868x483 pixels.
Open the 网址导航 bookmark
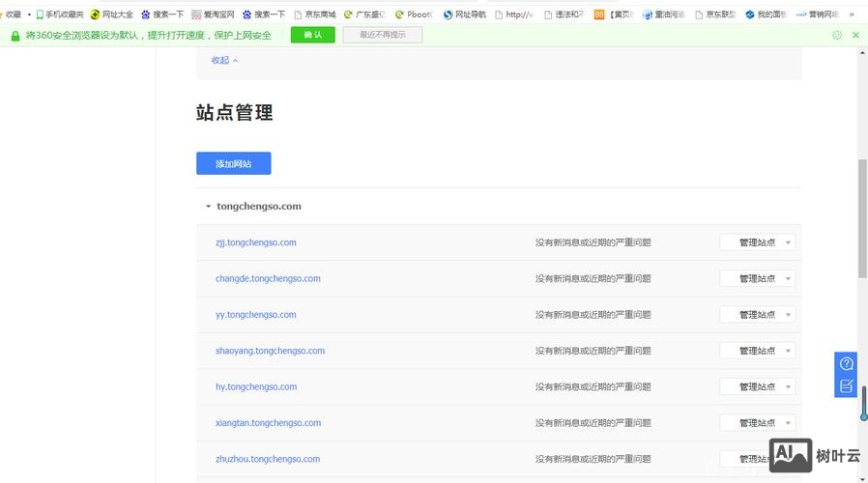464,14
